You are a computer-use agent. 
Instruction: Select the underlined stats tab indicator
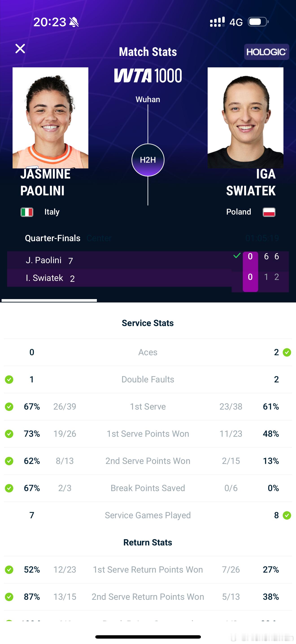49,300
